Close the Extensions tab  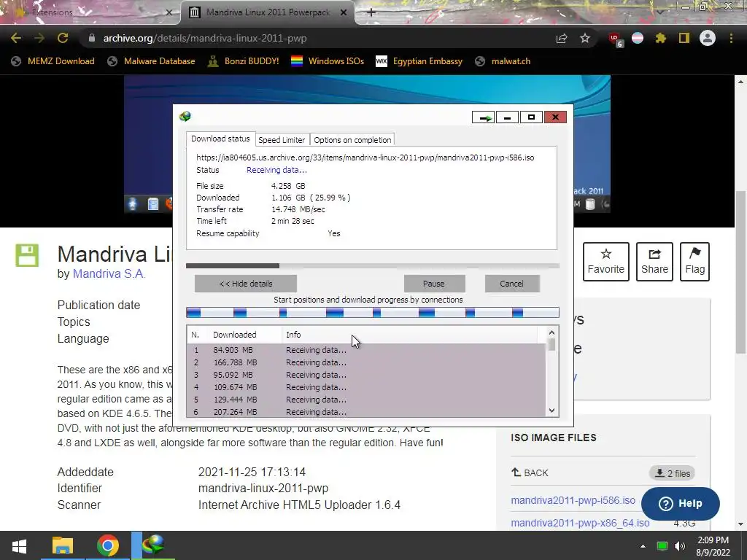[169, 12]
